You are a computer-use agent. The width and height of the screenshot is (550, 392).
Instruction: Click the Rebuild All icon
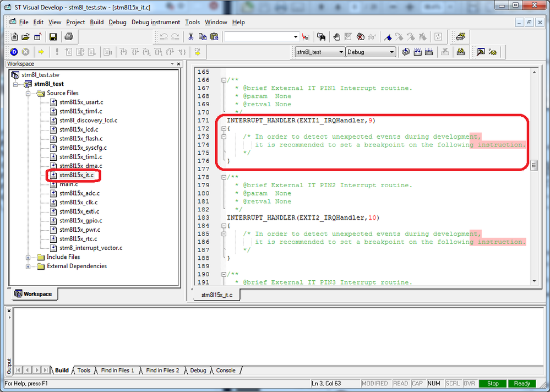429,52
